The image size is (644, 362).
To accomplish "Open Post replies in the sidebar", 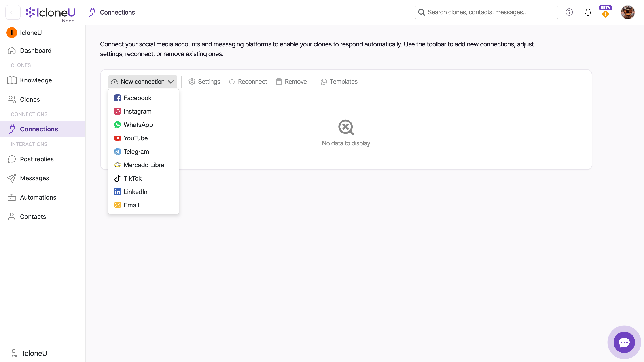I will click(43, 159).
